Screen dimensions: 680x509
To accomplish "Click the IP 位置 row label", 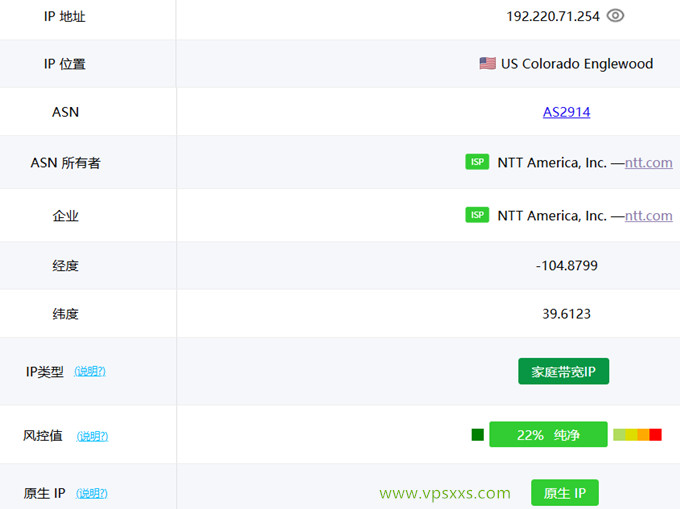I will point(65,64).
